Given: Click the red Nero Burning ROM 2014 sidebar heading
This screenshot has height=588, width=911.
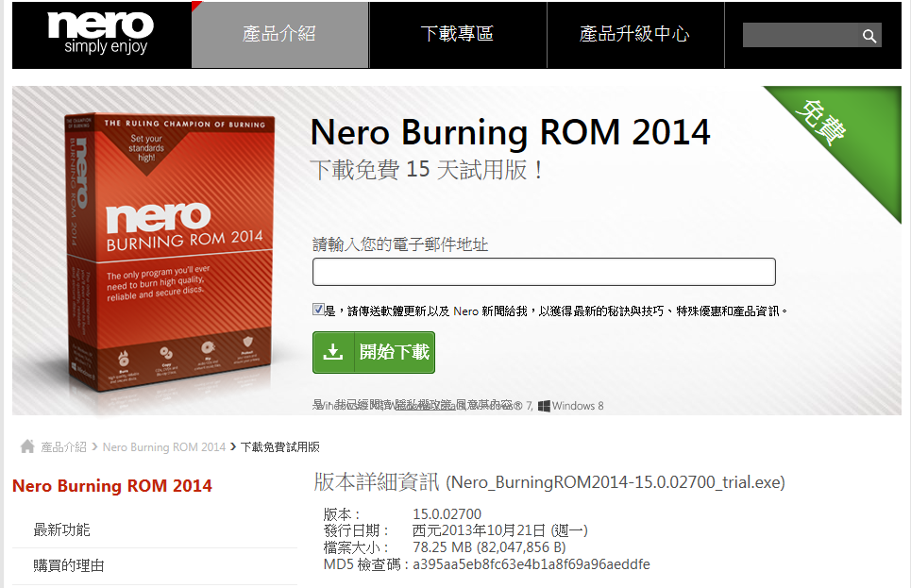Looking at the screenshot, I should [112, 486].
